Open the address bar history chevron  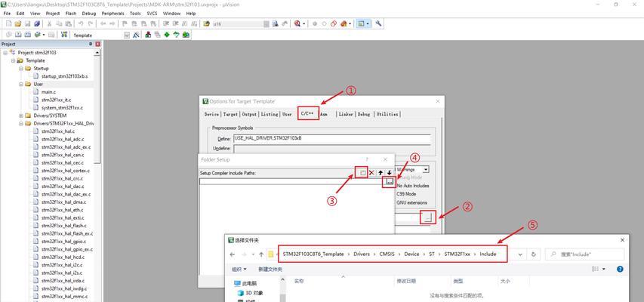[x=520, y=254]
